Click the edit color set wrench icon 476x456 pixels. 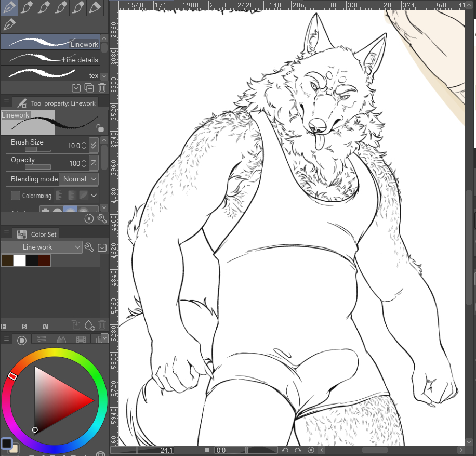pyautogui.click(x=89, y=247)
